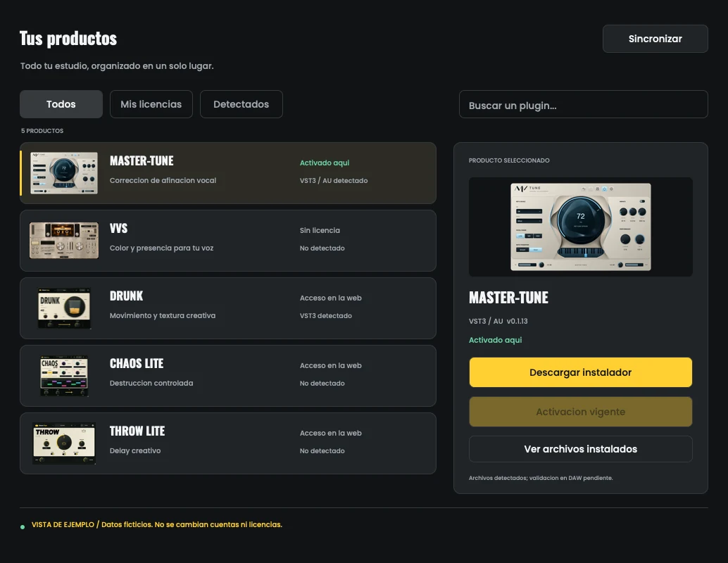Select the CHAOS LITE product name

point(137,363)
